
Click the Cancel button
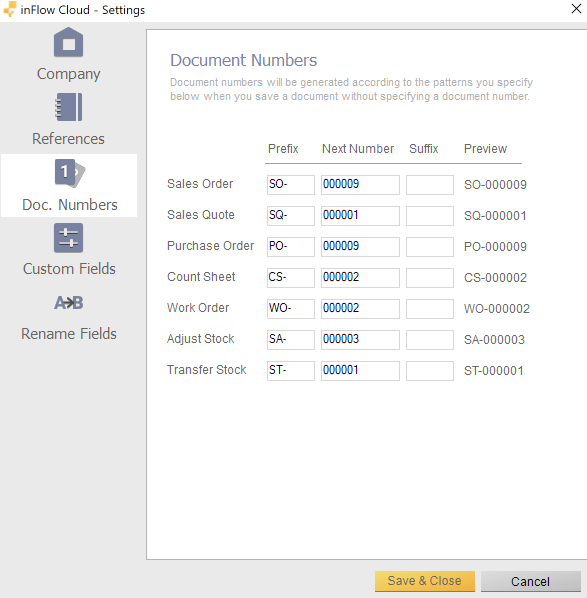coord(531,581)
